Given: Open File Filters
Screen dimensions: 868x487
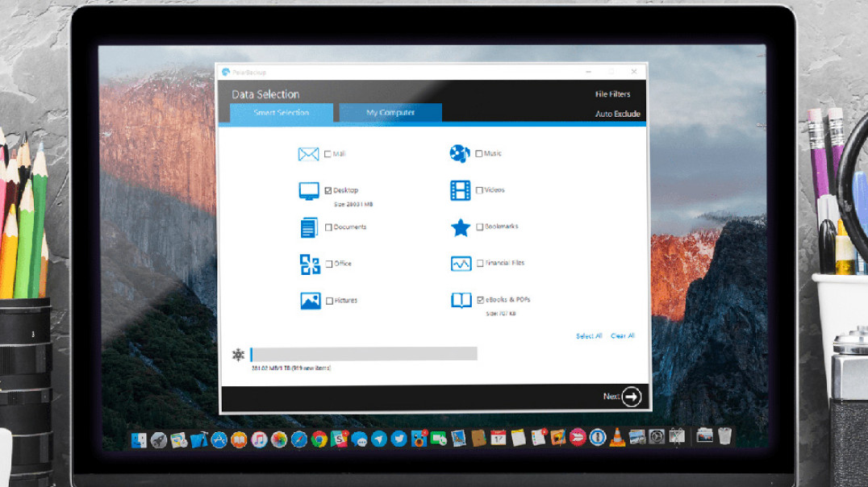Looking at the screenshot, I should coord(613,94).
